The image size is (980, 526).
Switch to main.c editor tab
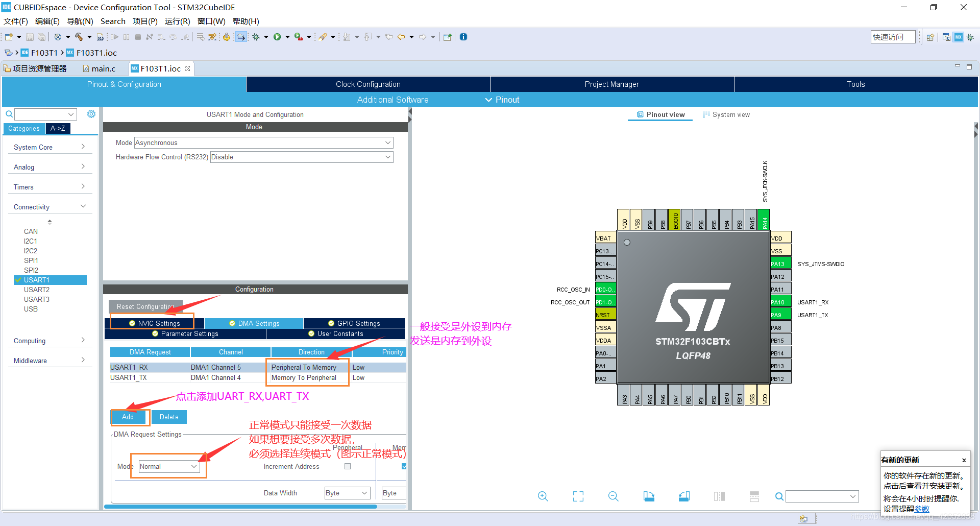100,68
